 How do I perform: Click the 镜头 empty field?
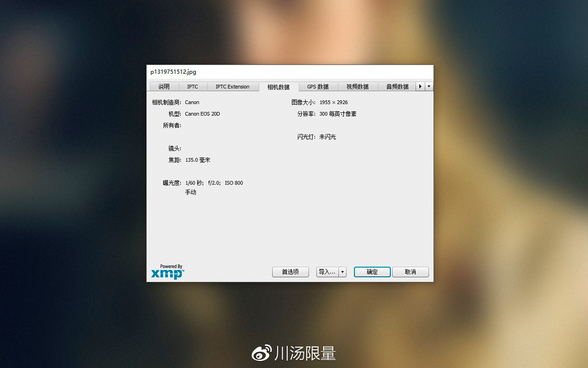click(x=235, y=148)
